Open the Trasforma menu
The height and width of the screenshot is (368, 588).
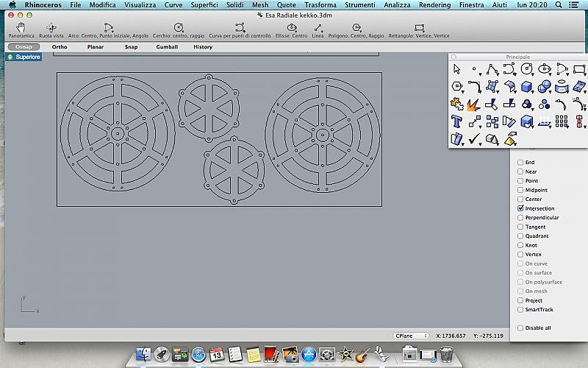320,5
